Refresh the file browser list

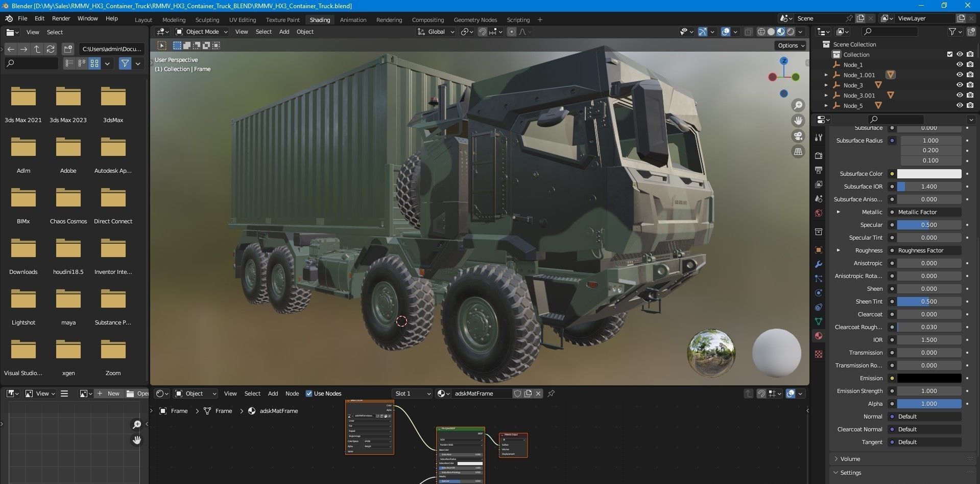point(50,49)
